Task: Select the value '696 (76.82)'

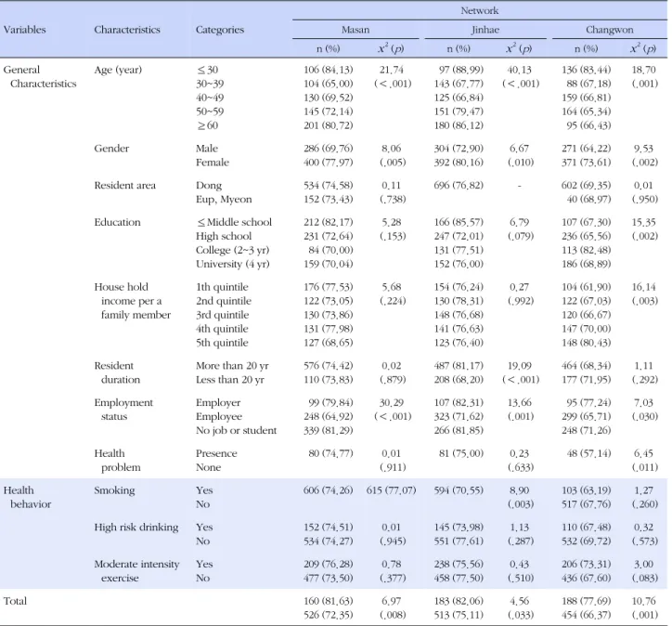Action: (x=459, y=186)
